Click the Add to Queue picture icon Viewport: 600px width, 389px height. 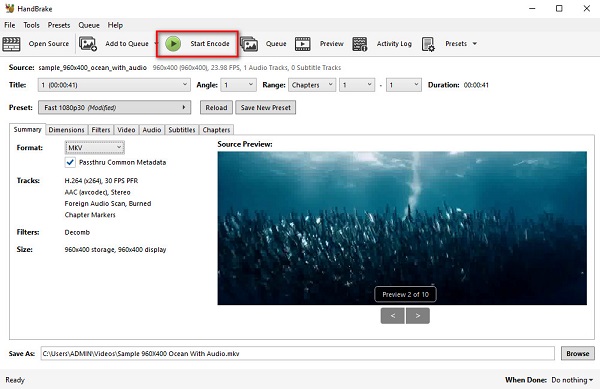click(x=88, y=44)
